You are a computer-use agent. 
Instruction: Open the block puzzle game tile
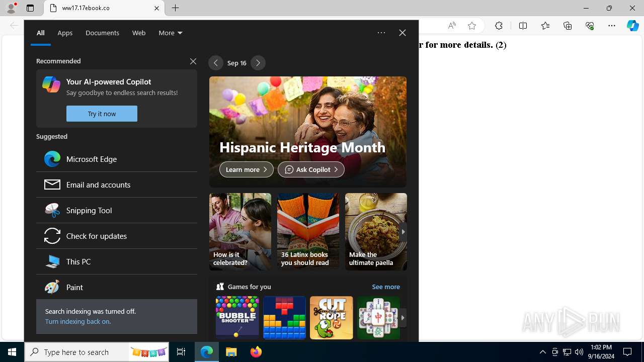pyautogui.click(x=284, y=318)
